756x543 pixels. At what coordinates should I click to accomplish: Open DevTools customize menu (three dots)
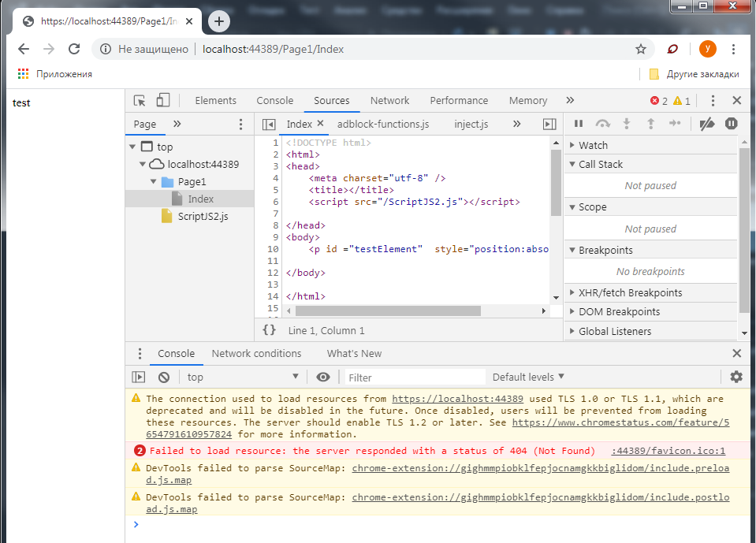(713, 100)
